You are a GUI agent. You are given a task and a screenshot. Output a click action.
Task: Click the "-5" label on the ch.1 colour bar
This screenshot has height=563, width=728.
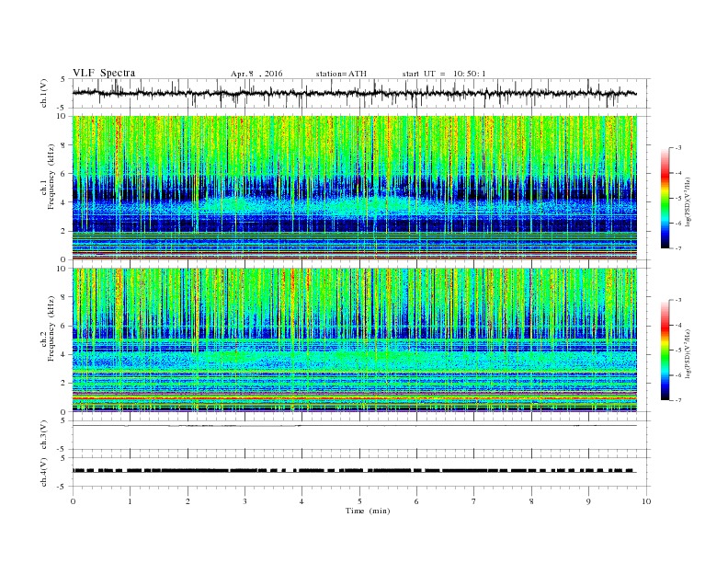pos(677,199)
